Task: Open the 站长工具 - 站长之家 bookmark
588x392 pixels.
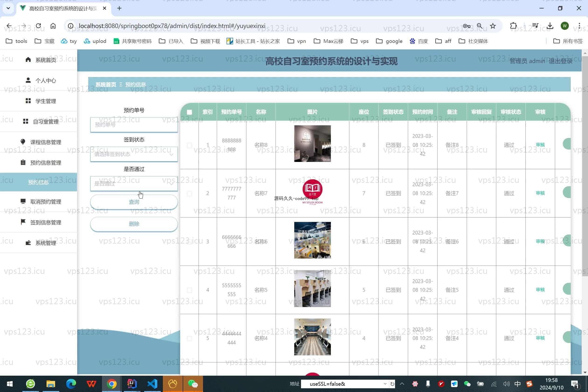Action: tap(253, 41)
